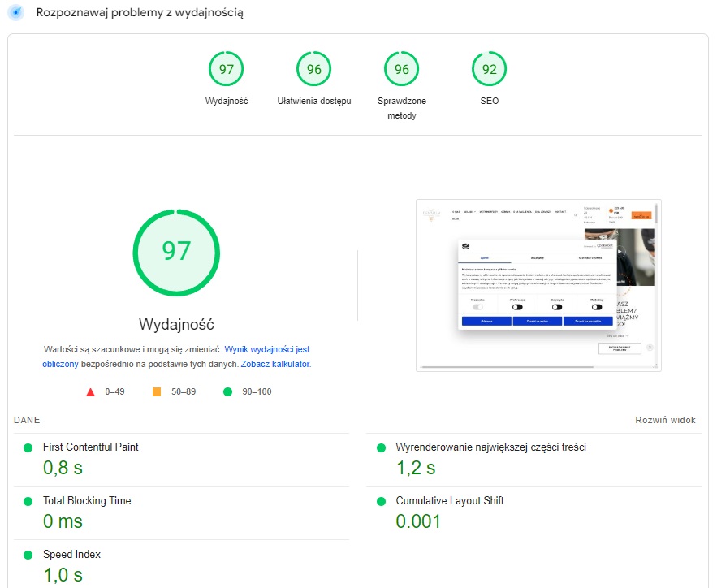This screenshot has height=588, width=717.
Task: Select the 96 Sprawdzone metody score gauge
Action: click(x=402, y=69)
